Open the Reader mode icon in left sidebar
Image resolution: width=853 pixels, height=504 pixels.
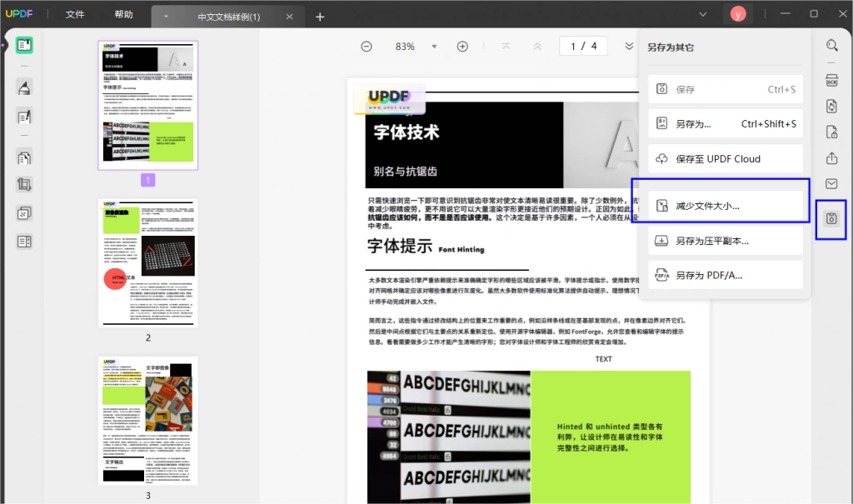24,45
